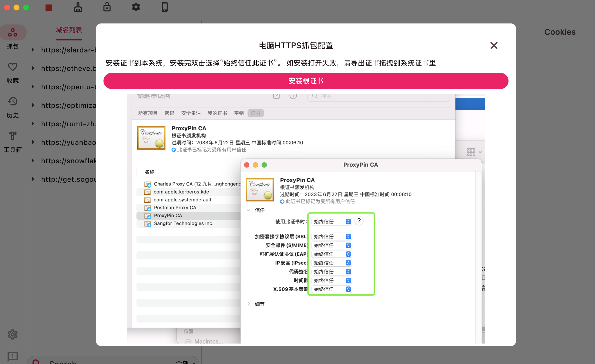Screen dimensions: 595x364
Task: Select the 域名列表 tab
Action: pyautogui.click(x=69, y=30)
